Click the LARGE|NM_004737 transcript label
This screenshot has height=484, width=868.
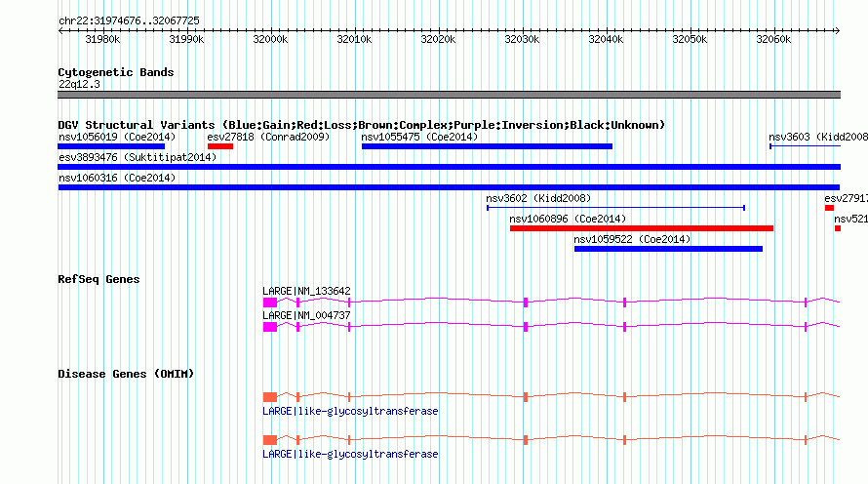306,315
